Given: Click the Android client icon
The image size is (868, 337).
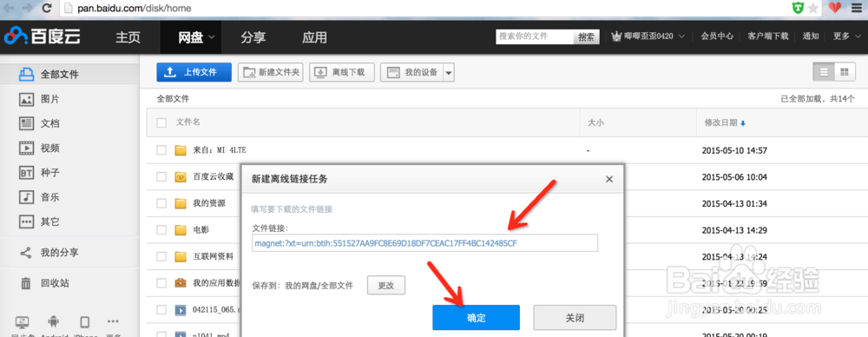Looking at the screenshot, I should [x=53, y=322].
